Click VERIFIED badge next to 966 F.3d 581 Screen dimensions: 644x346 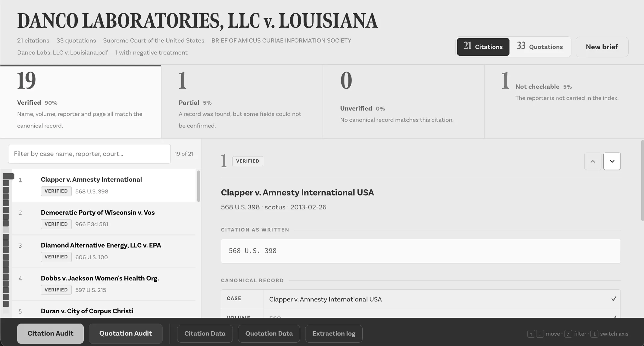(x=56, y=224)
